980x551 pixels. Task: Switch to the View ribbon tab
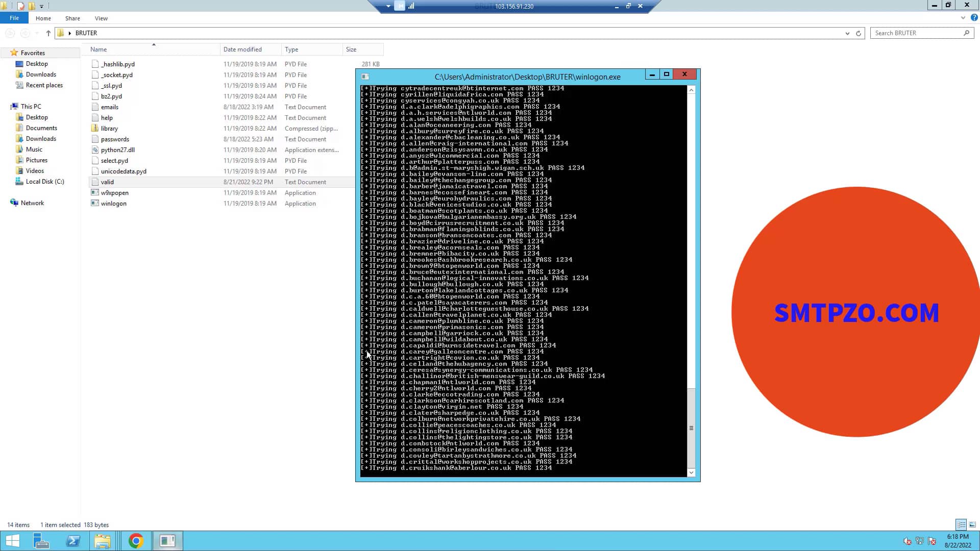101,18
